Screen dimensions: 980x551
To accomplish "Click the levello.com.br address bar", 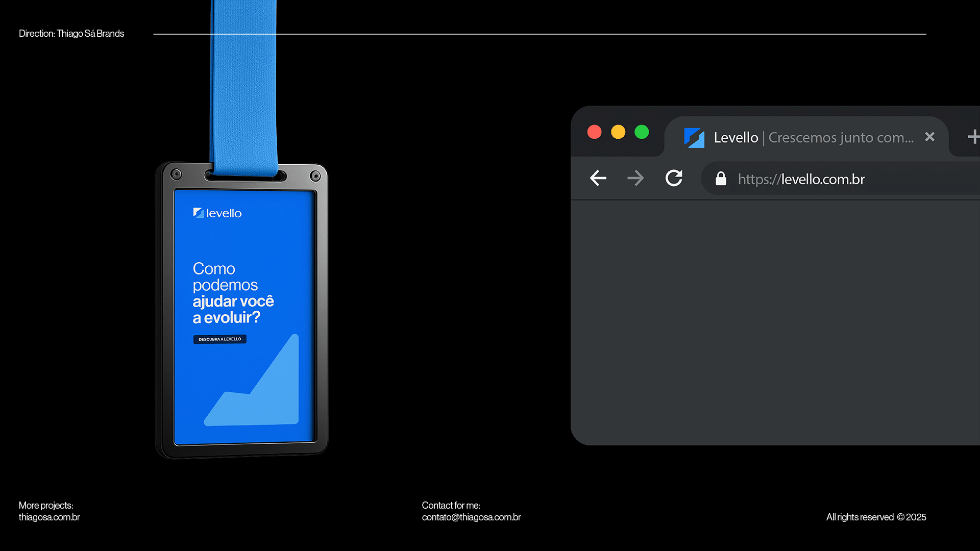I will (x=841, y=179).
